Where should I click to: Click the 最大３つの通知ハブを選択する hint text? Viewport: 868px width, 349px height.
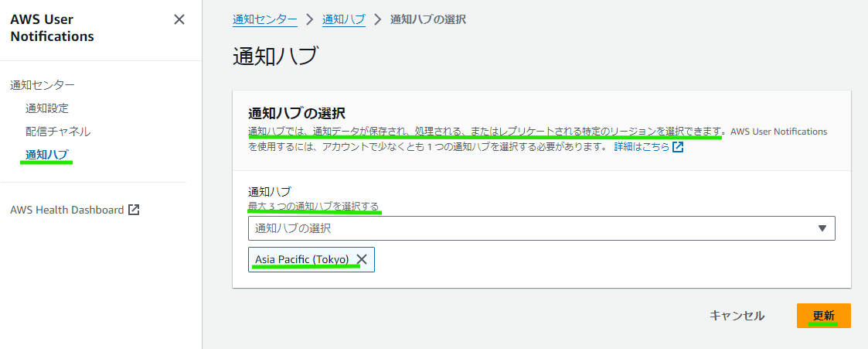pos(313,207)
